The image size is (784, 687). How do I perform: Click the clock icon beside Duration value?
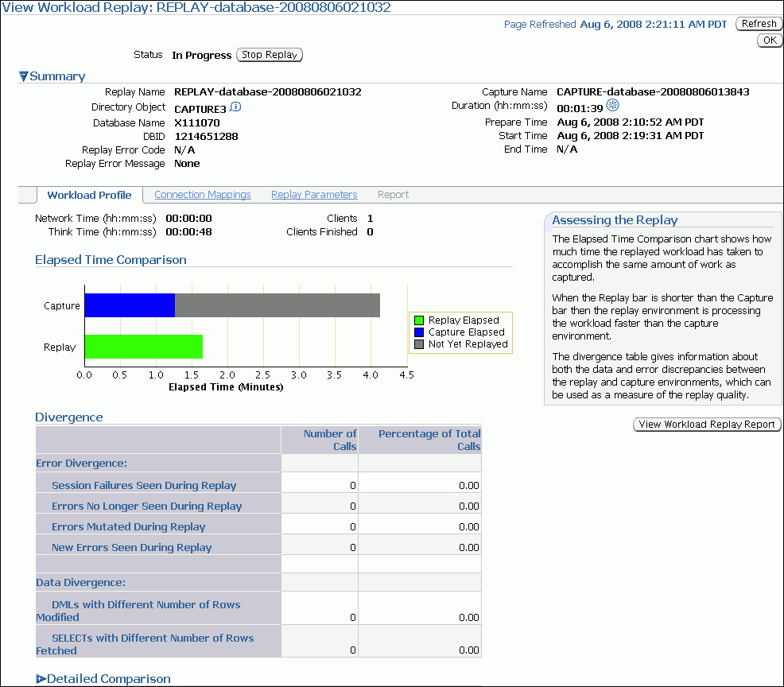tap(612, 105)
